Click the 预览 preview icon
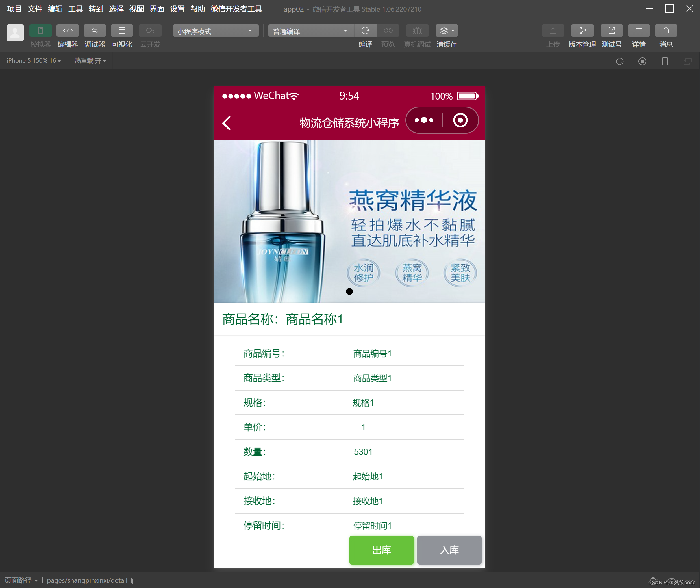The image size is (700, 588). click(388, 31)
